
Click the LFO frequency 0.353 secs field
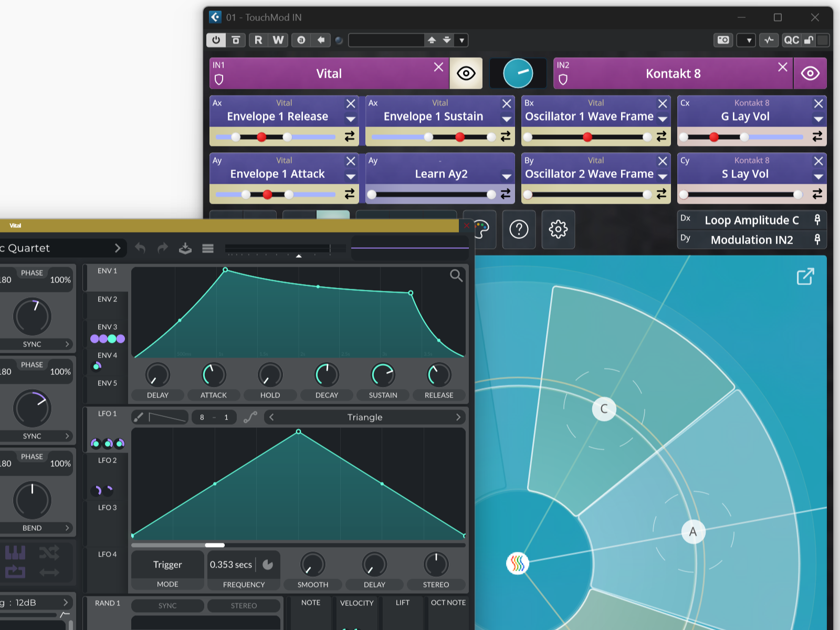[231, 565]
